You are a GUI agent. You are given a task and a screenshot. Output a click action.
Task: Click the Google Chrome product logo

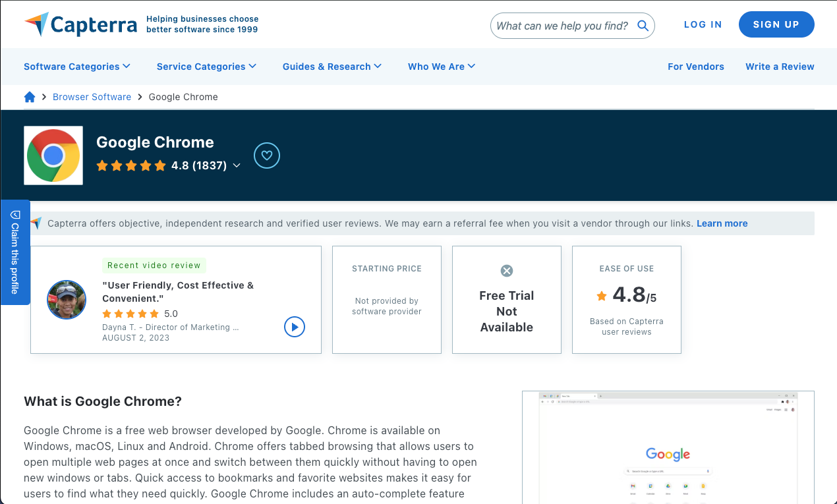pos(53,155)
